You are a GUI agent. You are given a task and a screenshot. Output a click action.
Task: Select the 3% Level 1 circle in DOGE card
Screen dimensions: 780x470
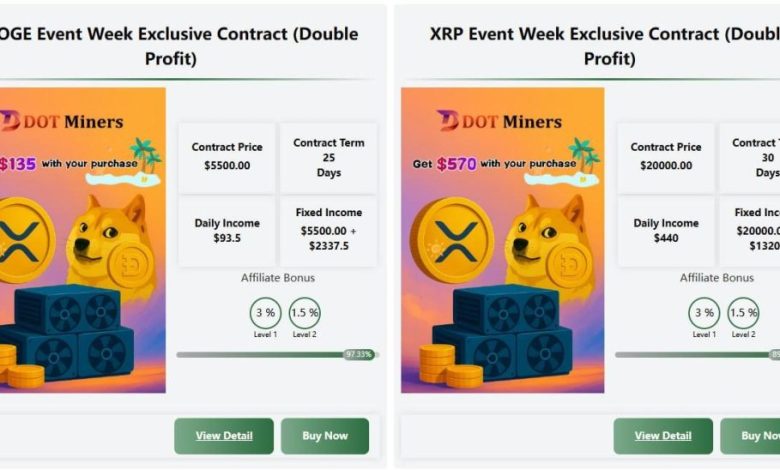pyautogui.click(x=265, y=313)
